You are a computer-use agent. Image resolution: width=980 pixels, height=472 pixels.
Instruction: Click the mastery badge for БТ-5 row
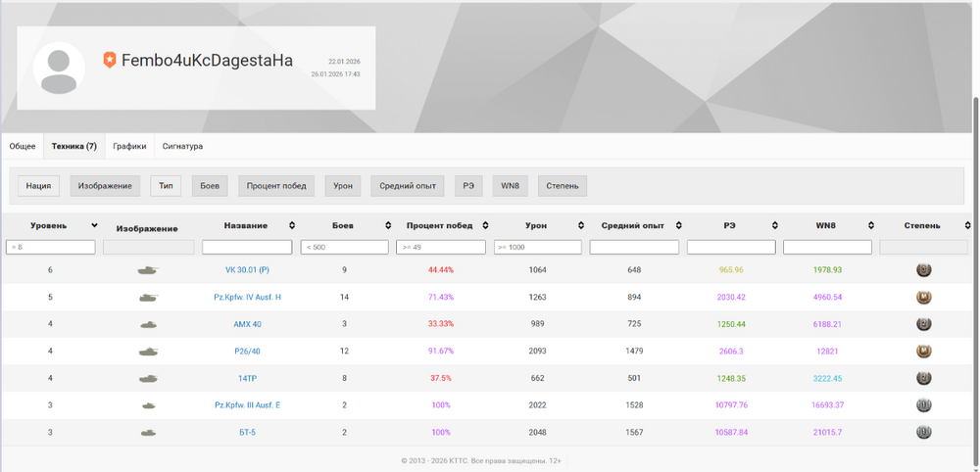tap(924, 432)
